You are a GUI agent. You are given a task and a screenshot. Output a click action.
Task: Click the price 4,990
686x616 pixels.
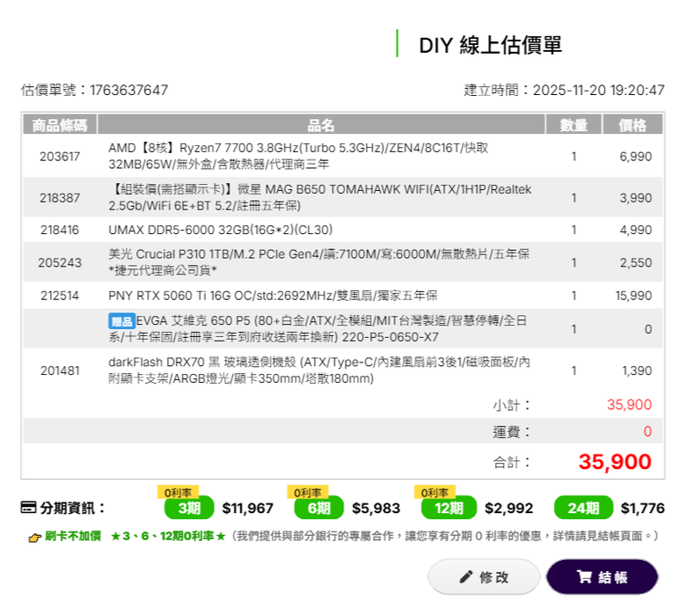635,230
